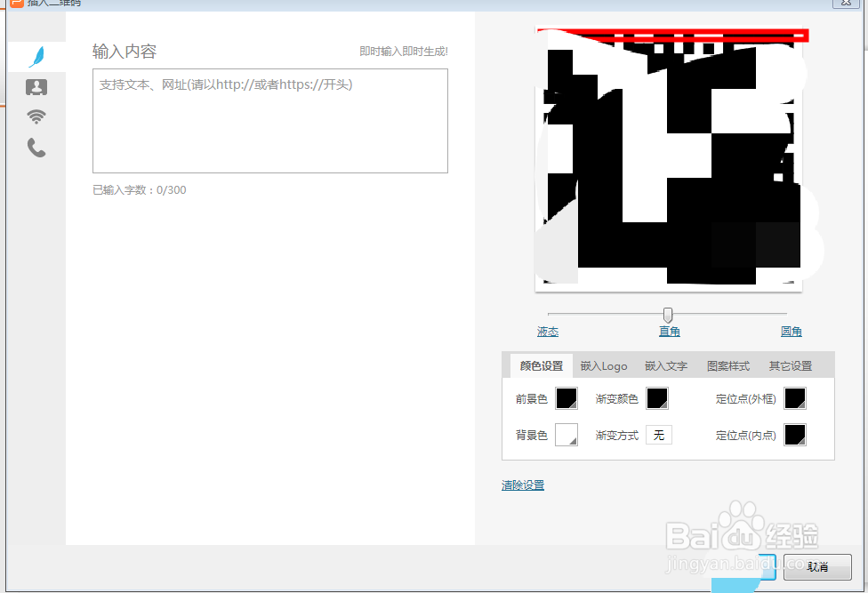Select the text QR code mode (feather icon)
The image size is (868, 593).
(x=36, y=55)
